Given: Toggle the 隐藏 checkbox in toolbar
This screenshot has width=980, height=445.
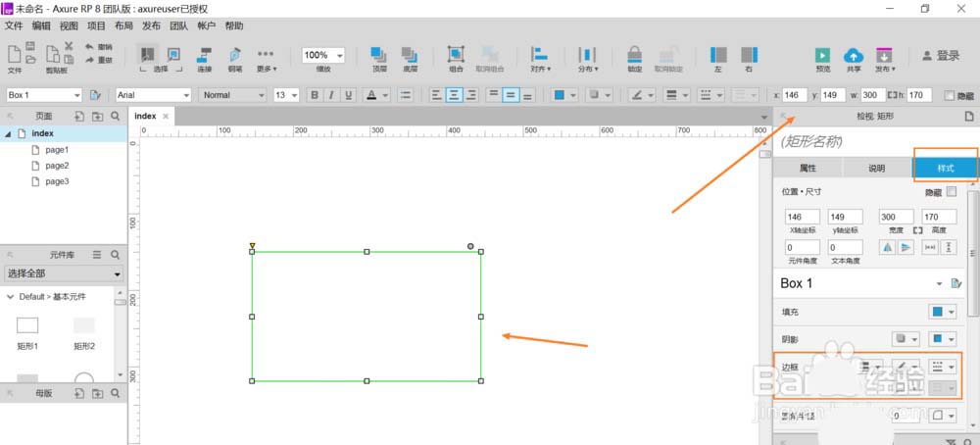Looking at the screenshot, I should pos(948,95).
